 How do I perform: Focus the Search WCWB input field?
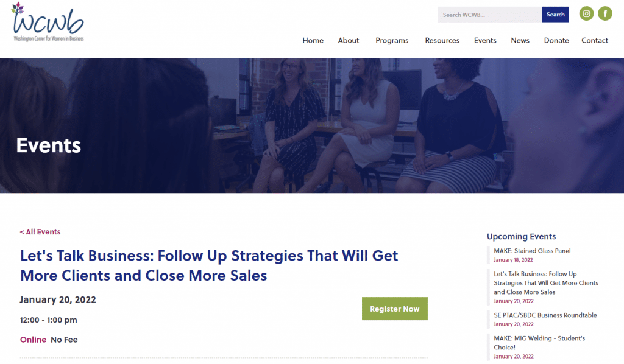tap(489, 15)
